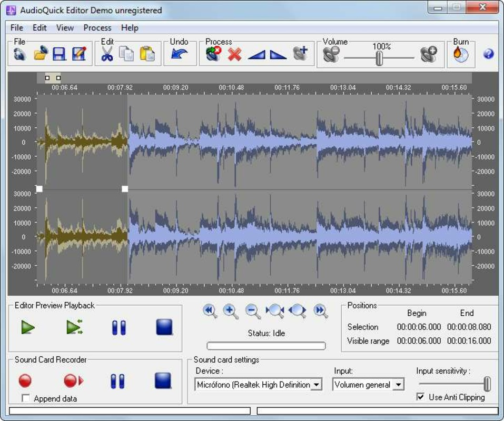Enable the Append data checkbox
Screen dimensions: 504x421
[25, 398]
